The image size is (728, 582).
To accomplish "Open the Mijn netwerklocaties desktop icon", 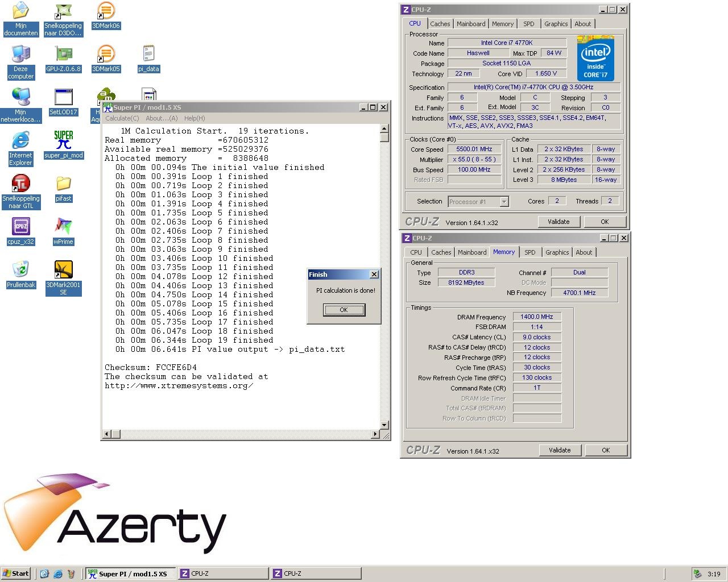I will 20,105.
